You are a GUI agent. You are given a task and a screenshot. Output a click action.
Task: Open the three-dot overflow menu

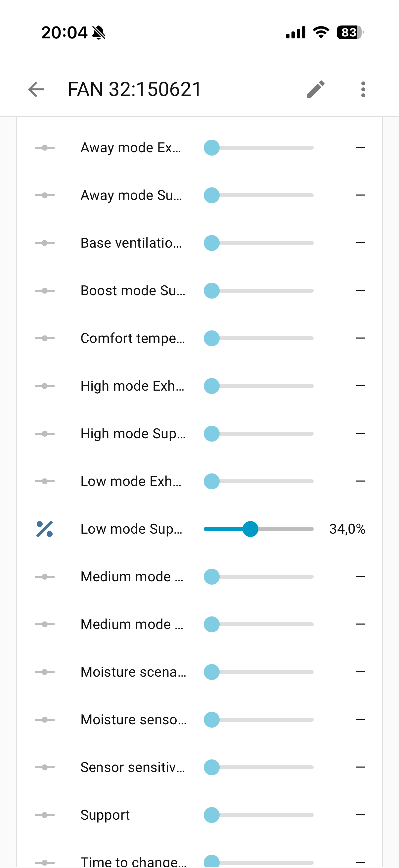(x=363, y=89)
